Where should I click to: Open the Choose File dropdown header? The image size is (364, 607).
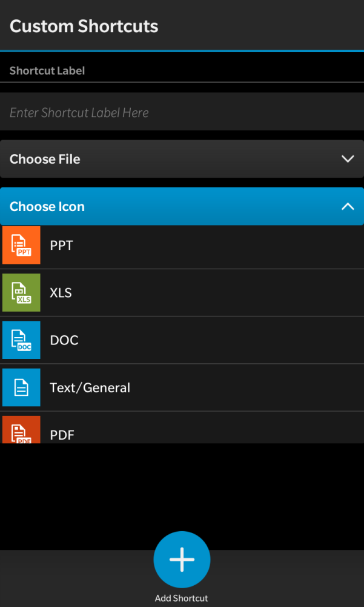45,159
